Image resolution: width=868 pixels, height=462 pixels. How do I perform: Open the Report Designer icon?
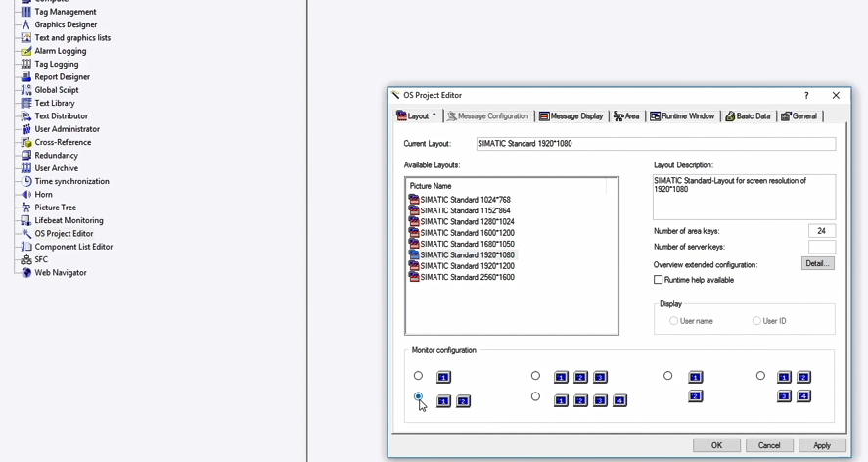(26, 77)
